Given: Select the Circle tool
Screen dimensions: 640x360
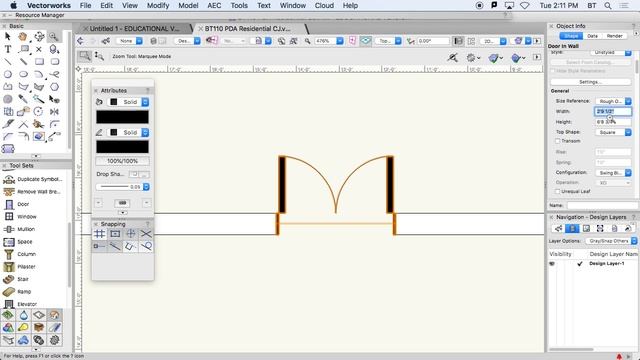Looking at the screenshot, I should [x=8, y=74].
